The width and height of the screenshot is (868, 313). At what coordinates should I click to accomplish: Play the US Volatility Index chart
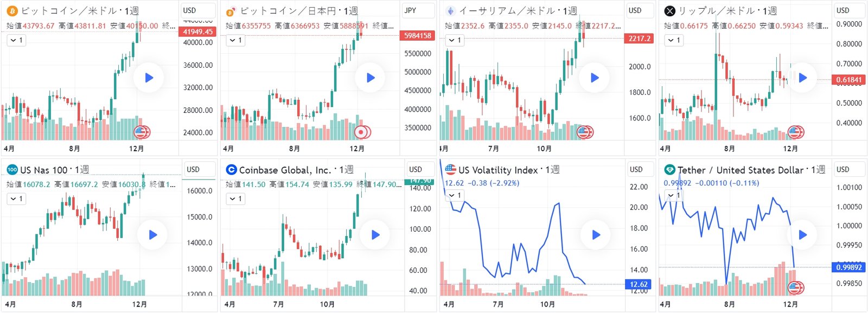point(596,235)
